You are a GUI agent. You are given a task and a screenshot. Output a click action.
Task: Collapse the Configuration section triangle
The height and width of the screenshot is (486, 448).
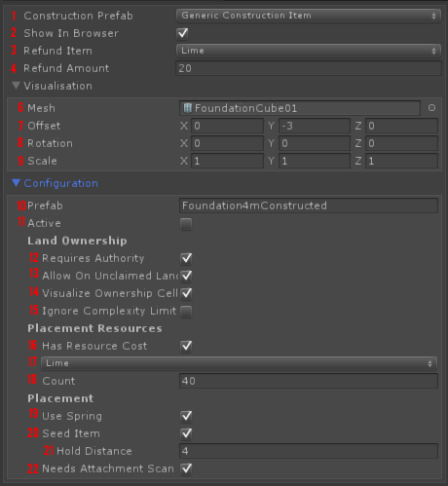(x=16, y=183)
